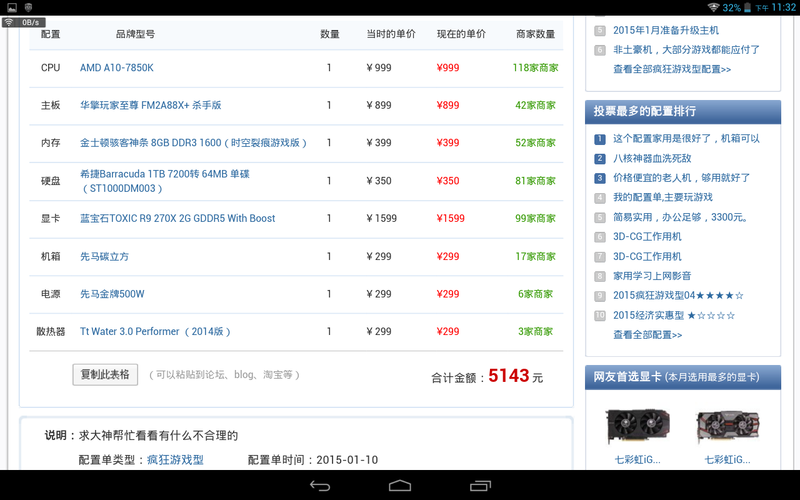800x500 pixels.
Task: Open 2015疯狂游戏型04 starred link
Action: (678, 295)
